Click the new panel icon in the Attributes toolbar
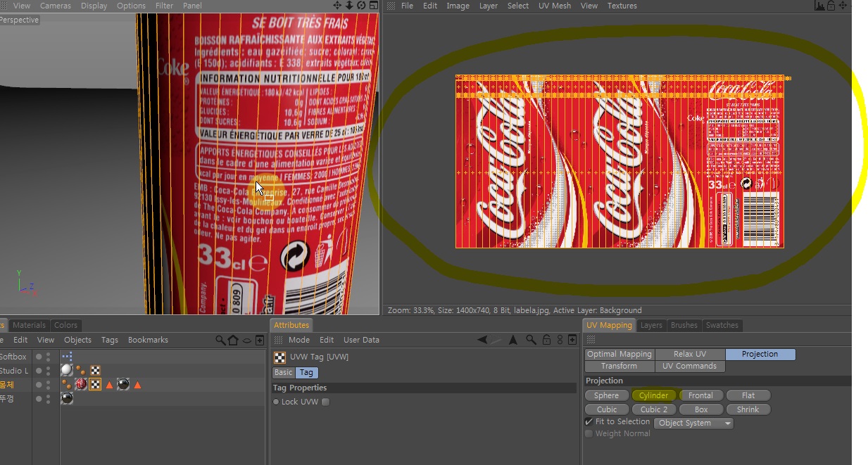The width and height of the screenshot is (868, 465). (x=573, y=340)
